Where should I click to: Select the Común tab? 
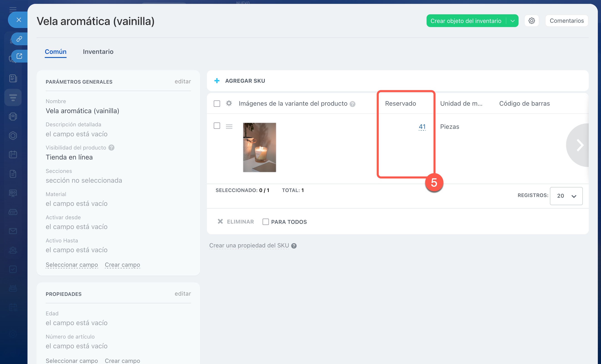[56, 52]
